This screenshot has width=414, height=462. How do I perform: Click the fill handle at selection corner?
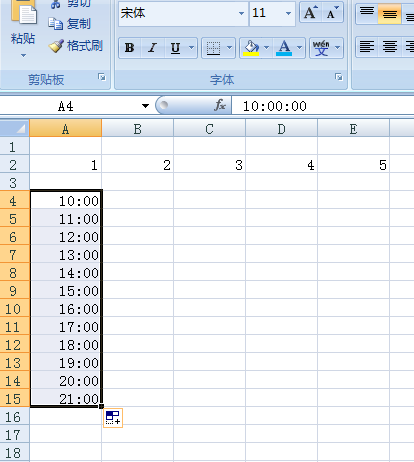[101, 406]
